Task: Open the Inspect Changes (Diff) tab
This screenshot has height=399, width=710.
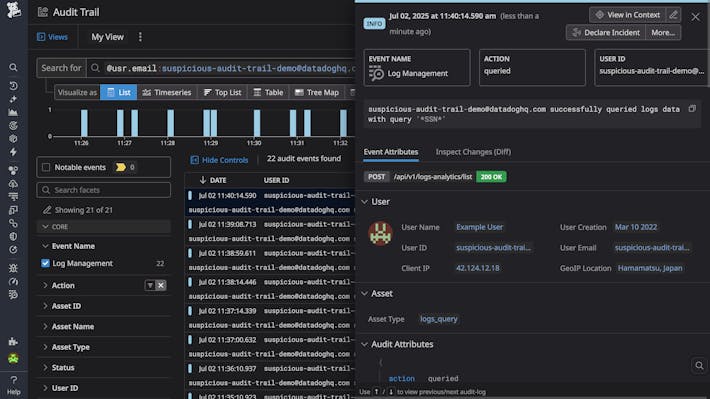Action: click(473, 152)
